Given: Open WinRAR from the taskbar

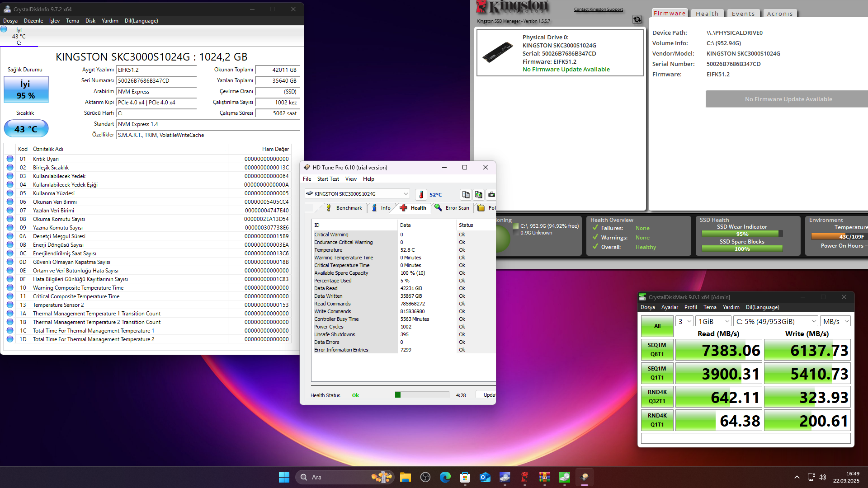Looking at the screenshot, I should pyautogui.click(x=545, y=477).
